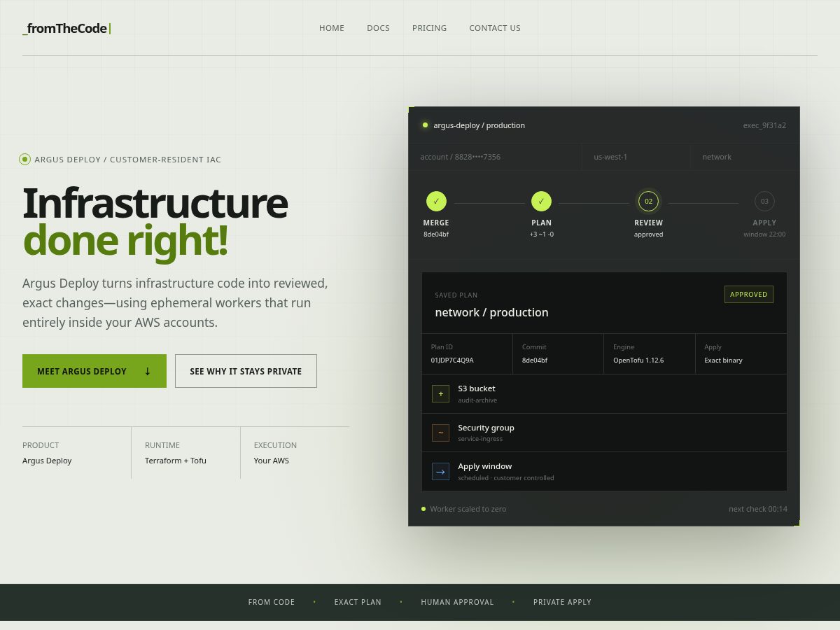Viewport: 840px width, 630px height.
Task: Click the Terraform + Tofu runtime value
Action: [x=176, y=461]
